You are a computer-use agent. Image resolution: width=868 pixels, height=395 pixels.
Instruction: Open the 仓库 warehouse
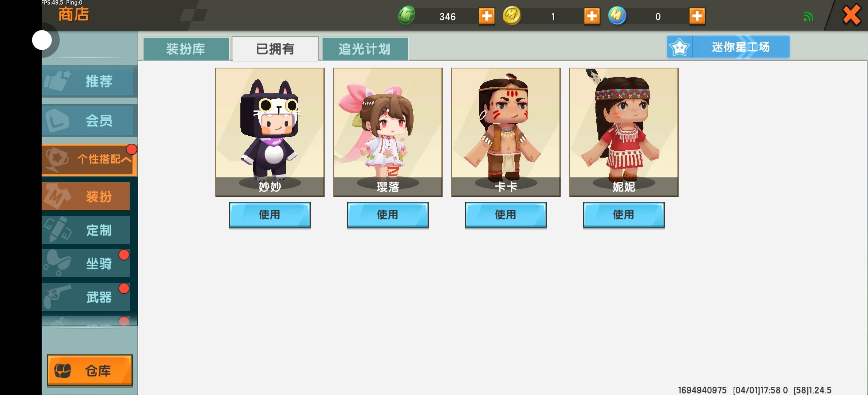(x=90, y=370)
